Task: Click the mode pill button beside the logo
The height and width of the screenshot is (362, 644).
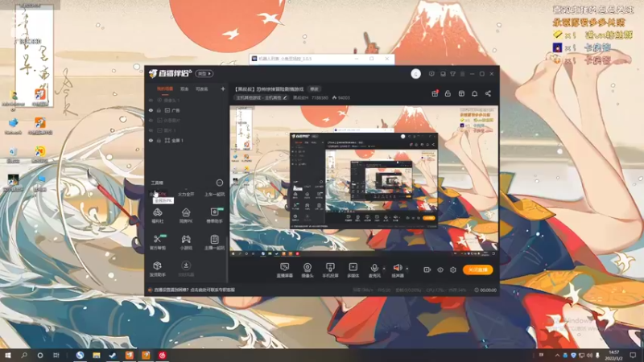Action: pyautogui.click(x=204, y=74)
